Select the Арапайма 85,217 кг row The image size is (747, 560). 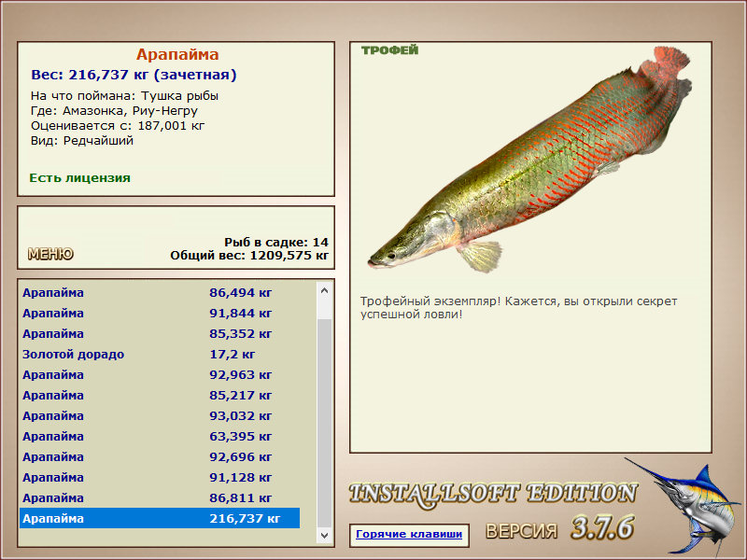160,395
